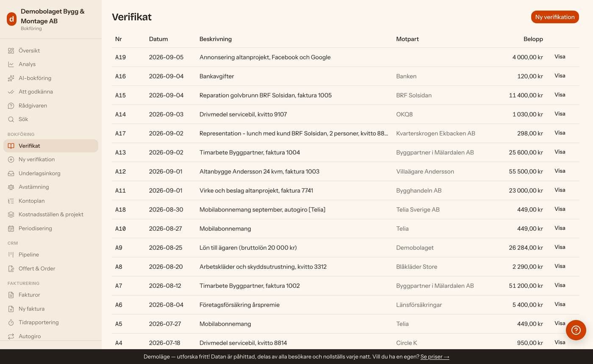Open Kontoplan from the sidebar

pyautogui.click(x=51, y=201)
